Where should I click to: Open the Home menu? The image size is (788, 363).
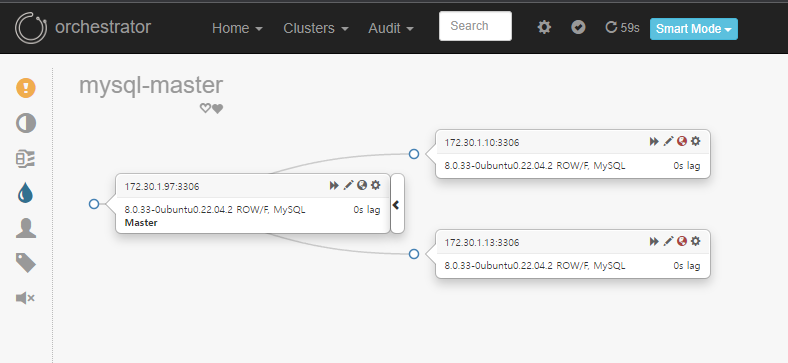237,28
